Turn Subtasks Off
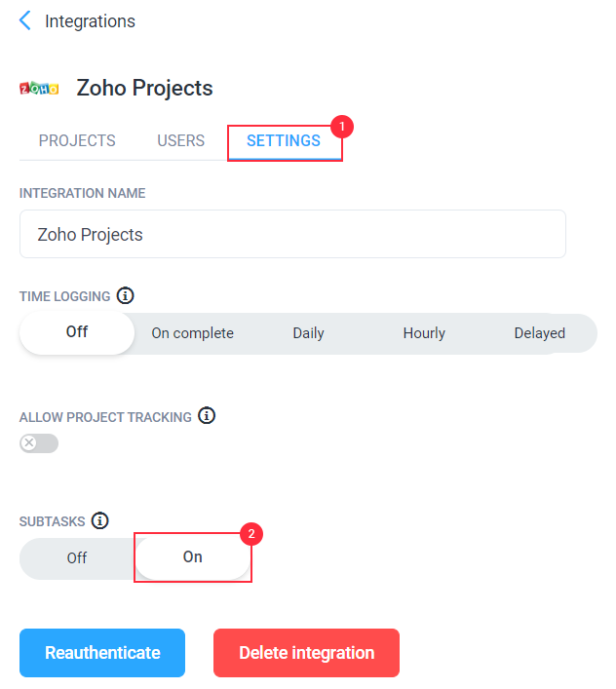 (77, 558)
